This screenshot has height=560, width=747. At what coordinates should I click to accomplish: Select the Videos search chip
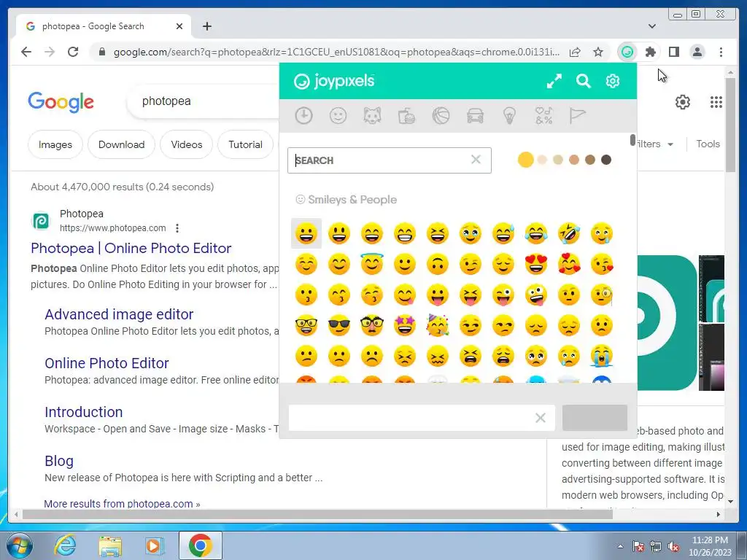point(186,144)
